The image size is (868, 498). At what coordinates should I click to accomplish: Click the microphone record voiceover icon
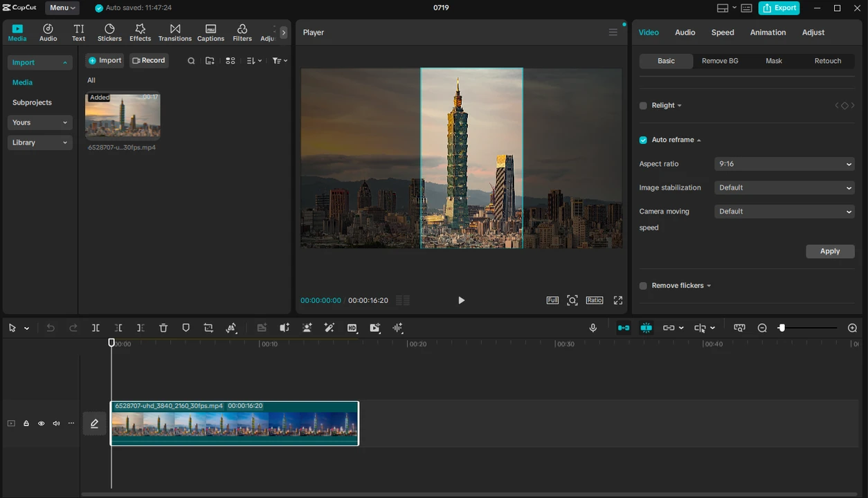(593, 328)
